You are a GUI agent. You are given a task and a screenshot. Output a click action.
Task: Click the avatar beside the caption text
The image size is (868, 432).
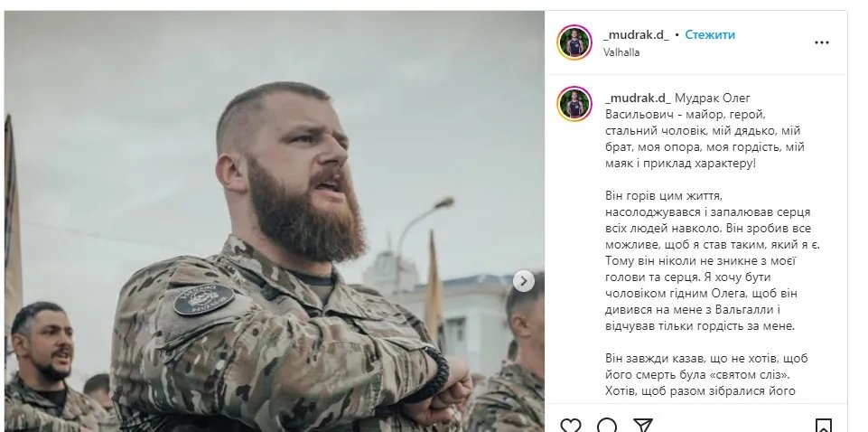574,104
